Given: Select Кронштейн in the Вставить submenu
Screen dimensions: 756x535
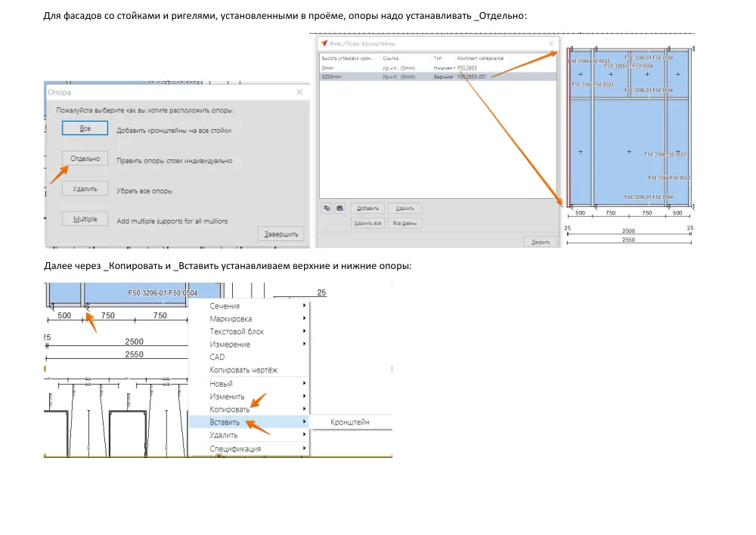Looking at the screenshot, I should coord(351,422).
